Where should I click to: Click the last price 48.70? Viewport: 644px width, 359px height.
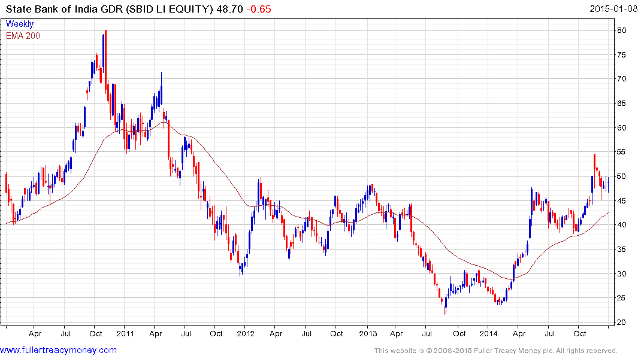(229, 9)
